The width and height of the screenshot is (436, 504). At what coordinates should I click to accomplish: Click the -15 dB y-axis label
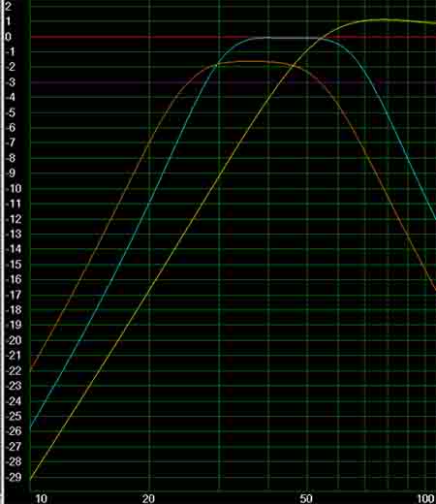click(x=14, y=265)
